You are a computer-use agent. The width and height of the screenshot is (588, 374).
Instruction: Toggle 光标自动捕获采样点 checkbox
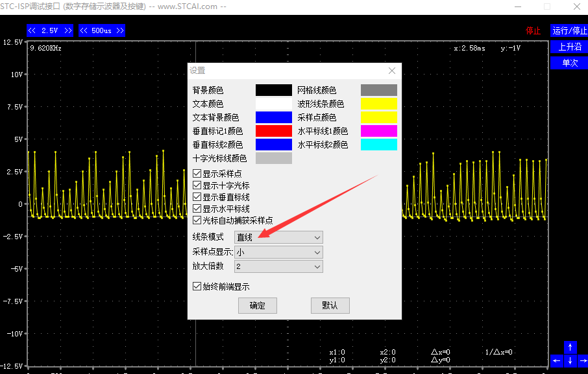197,220
